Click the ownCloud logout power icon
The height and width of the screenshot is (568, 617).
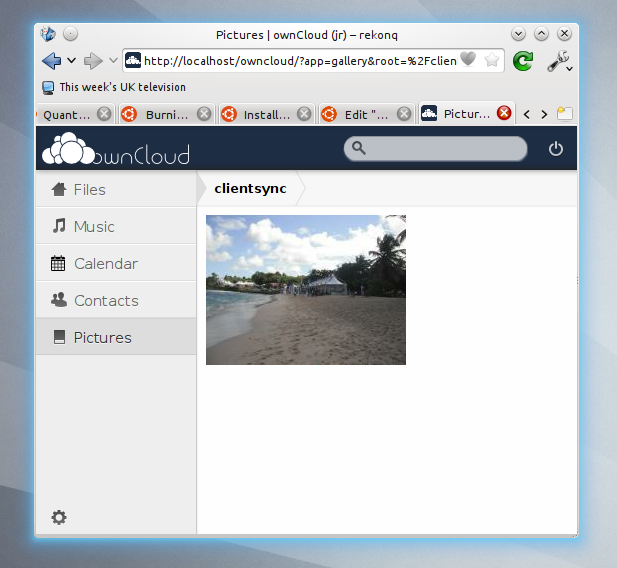pos(556,149)
